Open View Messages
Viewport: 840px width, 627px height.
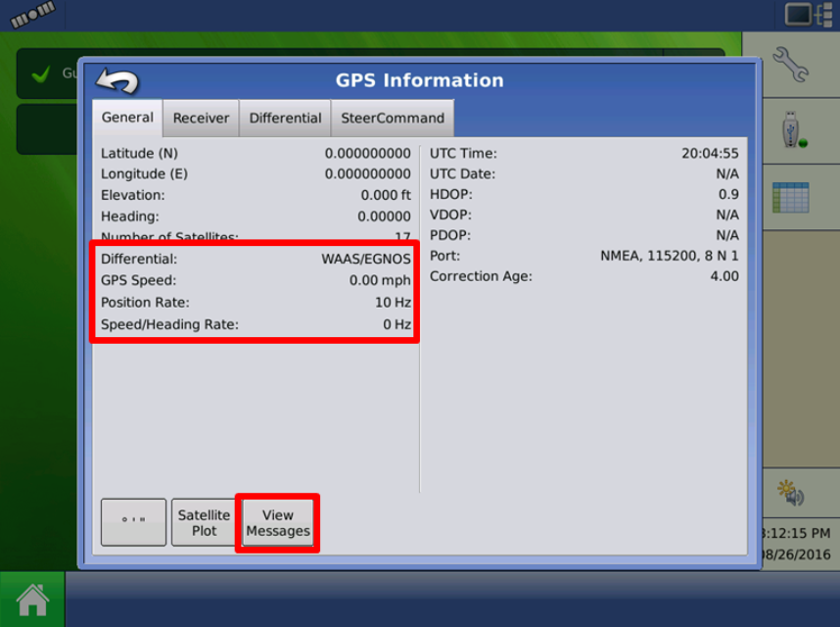coord(278,523)
